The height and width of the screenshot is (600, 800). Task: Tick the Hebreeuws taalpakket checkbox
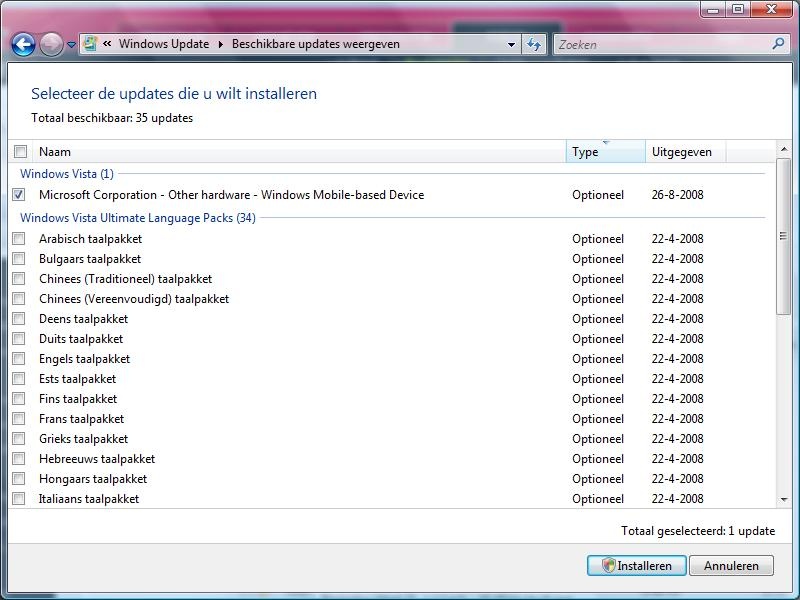pyautogui.click(x=19, y=459)
